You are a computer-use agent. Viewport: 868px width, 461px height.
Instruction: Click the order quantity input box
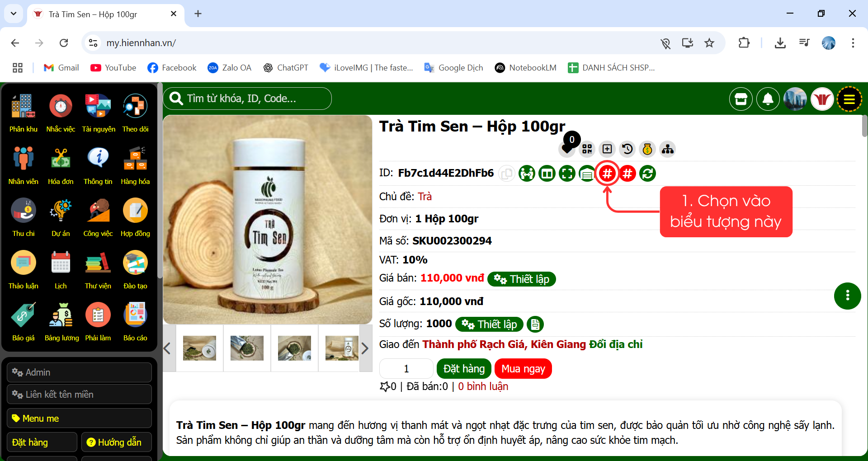pos(406,369)
